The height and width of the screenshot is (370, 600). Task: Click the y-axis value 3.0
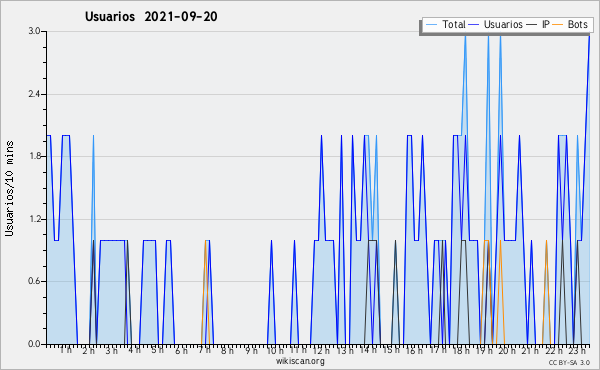(x=34, y=31)
